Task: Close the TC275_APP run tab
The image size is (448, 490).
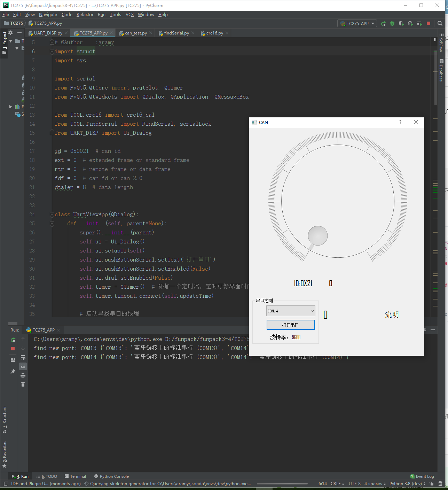Action: tap(58, 330)
